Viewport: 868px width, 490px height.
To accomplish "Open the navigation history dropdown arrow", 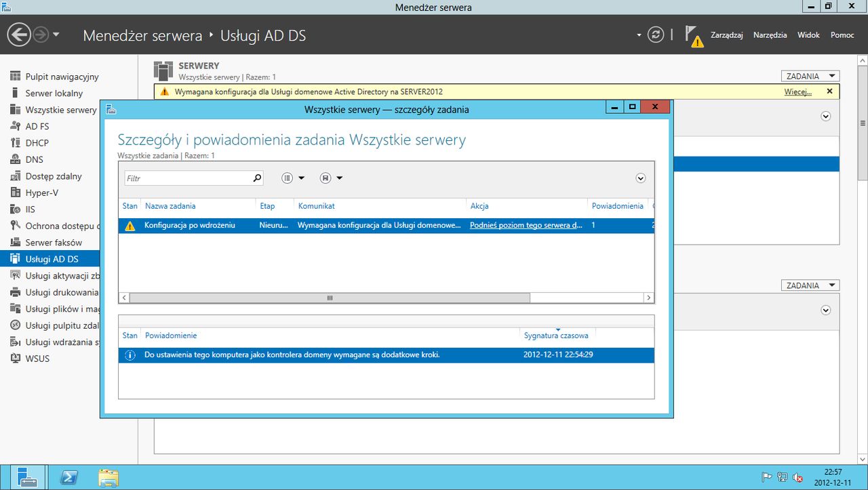I will (x=56, y=35).
